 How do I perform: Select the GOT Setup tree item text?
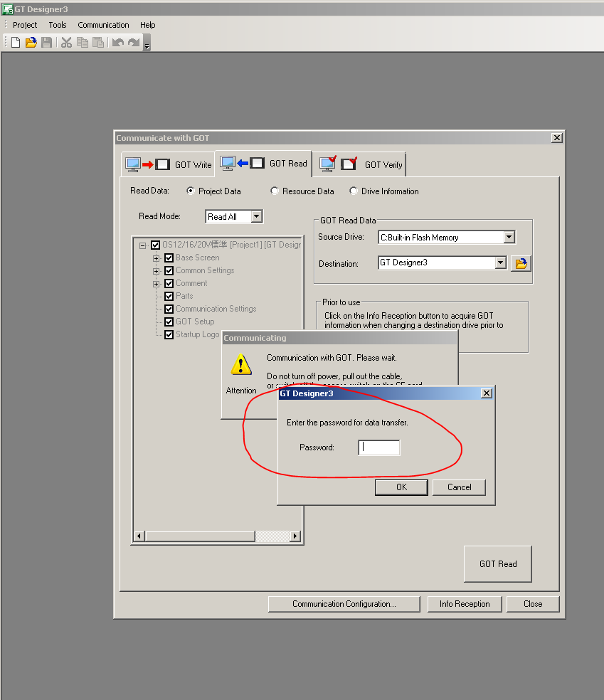(x=195, y=322)
